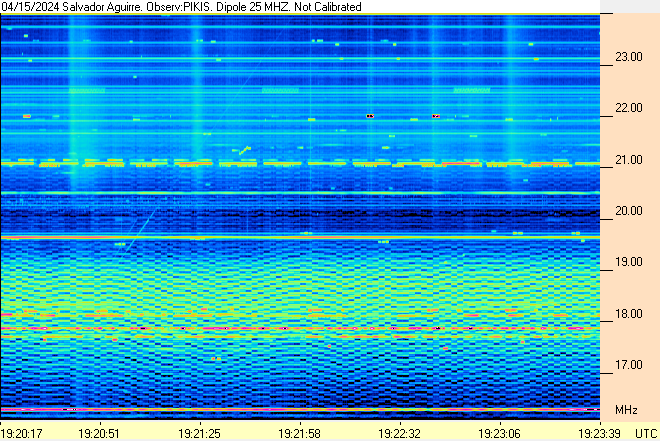The image size is (660, 441).
Task: Click the 17.00 frequency axis label
Action: pyautogui.click(x=629, y=365)
